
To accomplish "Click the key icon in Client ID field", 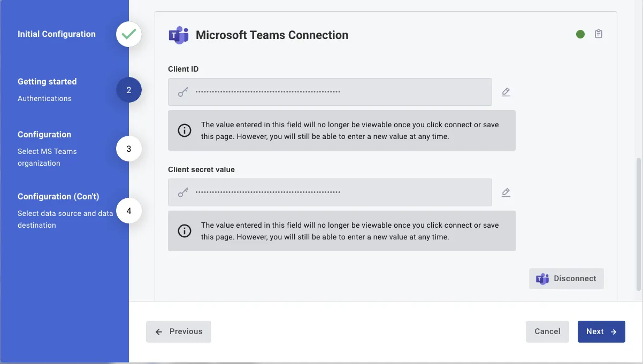I will (x=183, y=92).
